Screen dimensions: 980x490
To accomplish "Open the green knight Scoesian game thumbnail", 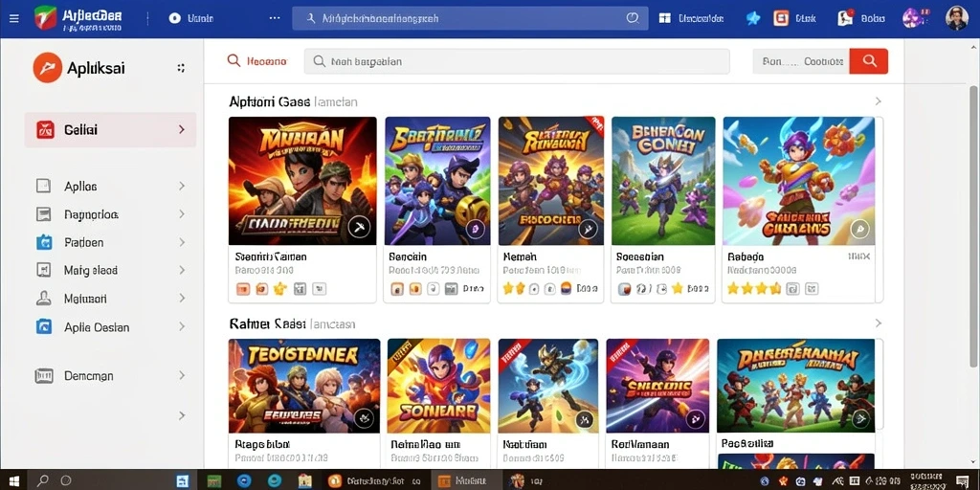I will (663, 181).
